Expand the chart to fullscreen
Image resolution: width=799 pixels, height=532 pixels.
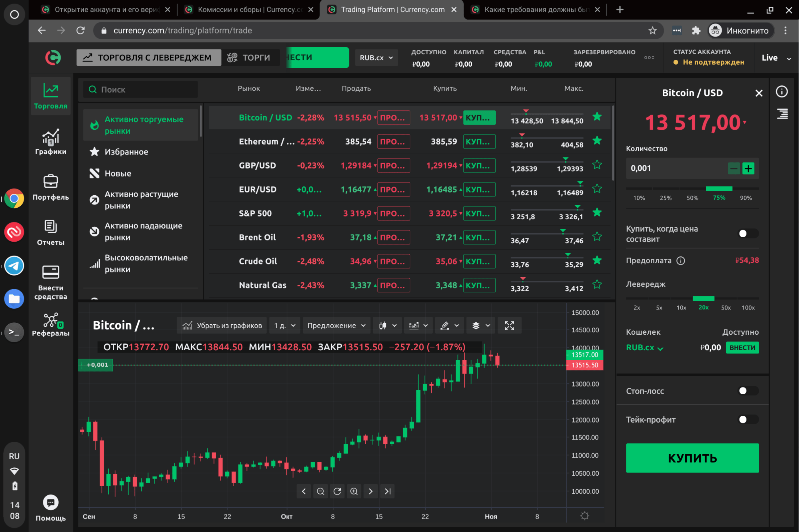point(509,326)
